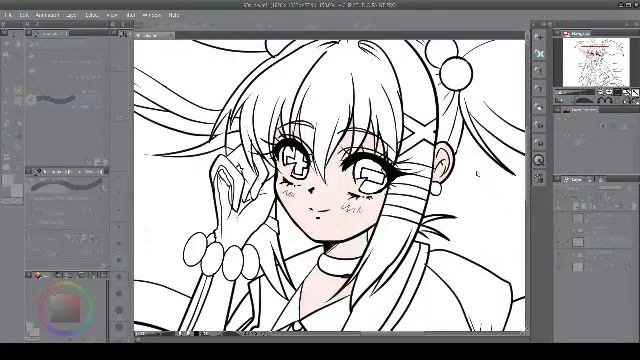This screenshot has width=640, height=360.
Task: Click the Navigator 100% view icon
Action: [618, 92]
